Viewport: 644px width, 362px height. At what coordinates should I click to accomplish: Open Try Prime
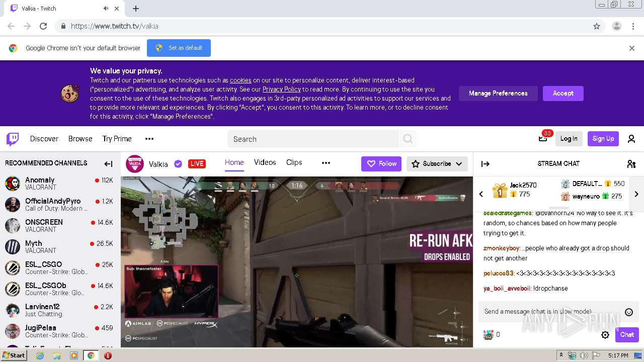pyautogui.click(x=117, y=139)
